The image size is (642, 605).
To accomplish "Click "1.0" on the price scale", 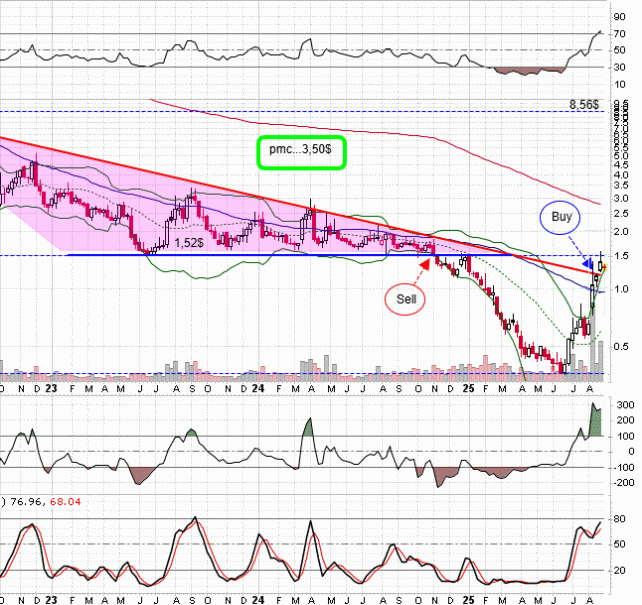I will pyautogui.click(x=621, y=289).
